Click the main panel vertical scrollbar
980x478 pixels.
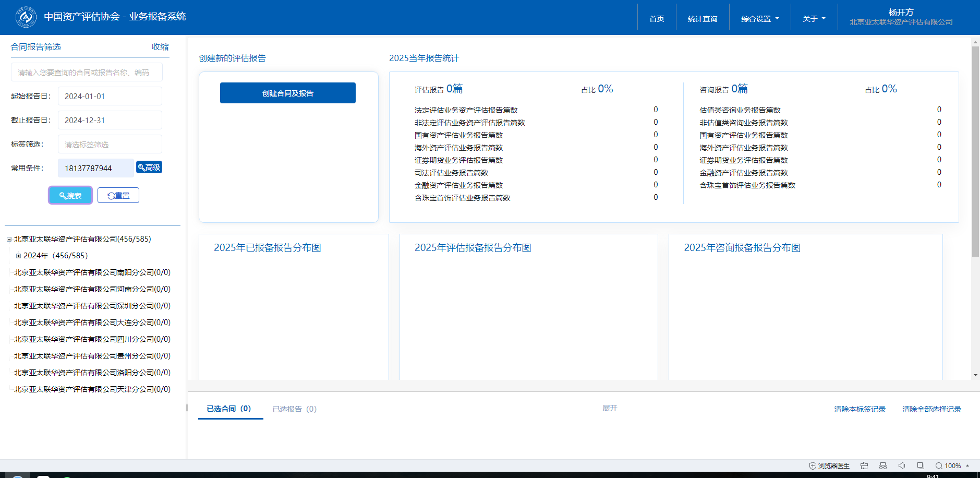point(975,151)
